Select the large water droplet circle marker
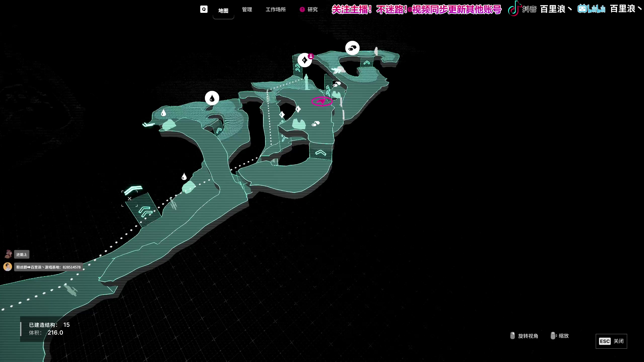644x362 pixels. tap(212, 98)
